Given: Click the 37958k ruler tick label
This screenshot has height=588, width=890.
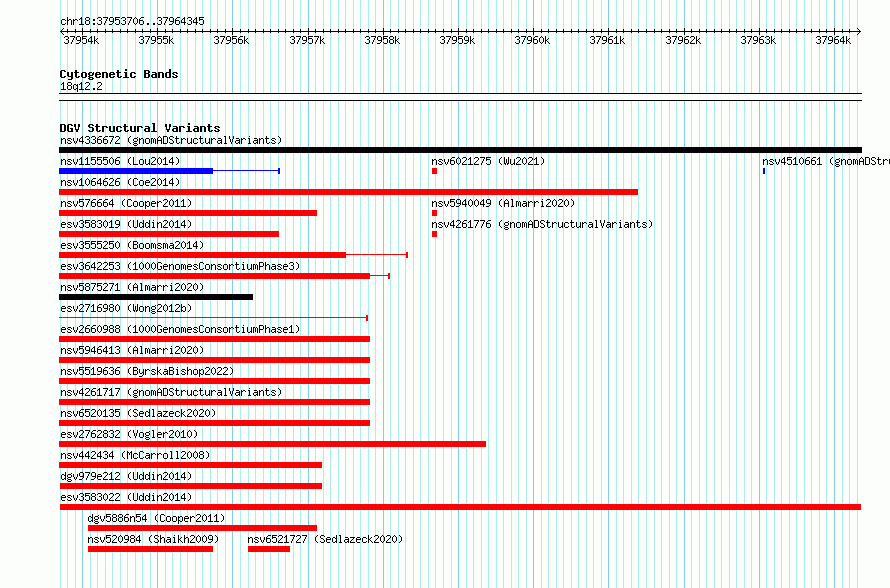Looking at the screenshot, I should [x=382, y=40].
